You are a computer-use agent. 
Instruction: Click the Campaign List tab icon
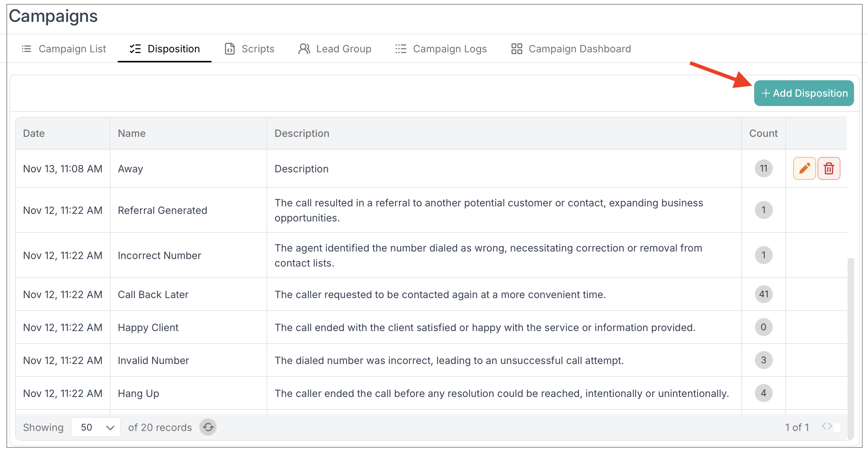(26, 49)
